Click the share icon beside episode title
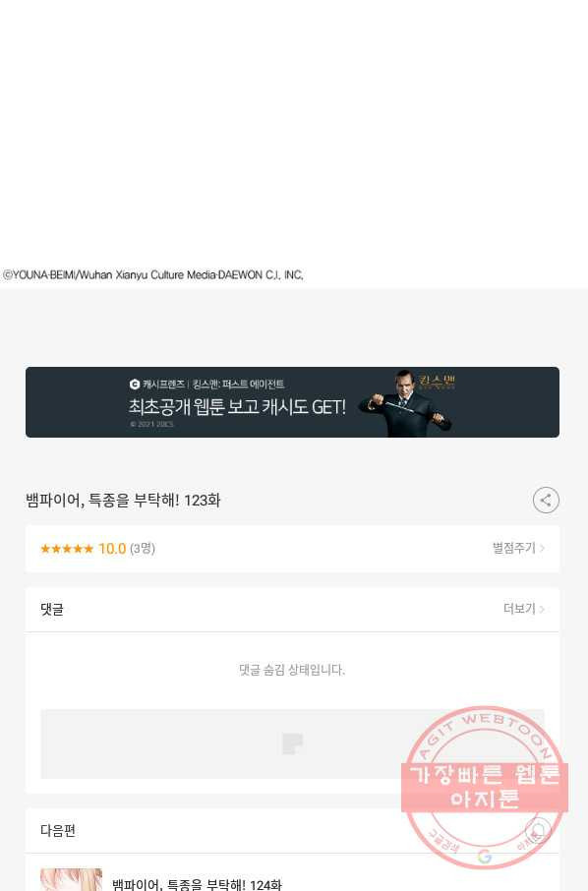 pyautogui.click(x=546, y=500)
